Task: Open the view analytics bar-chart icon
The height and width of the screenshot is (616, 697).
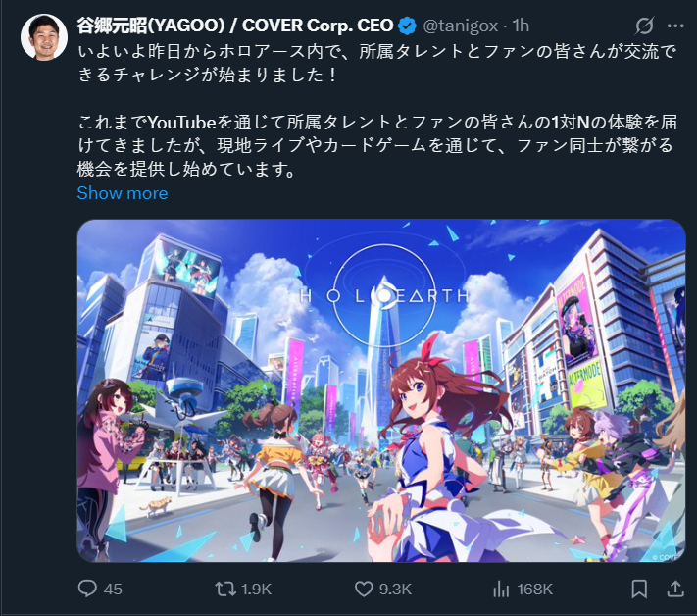Action: point(501,589)
